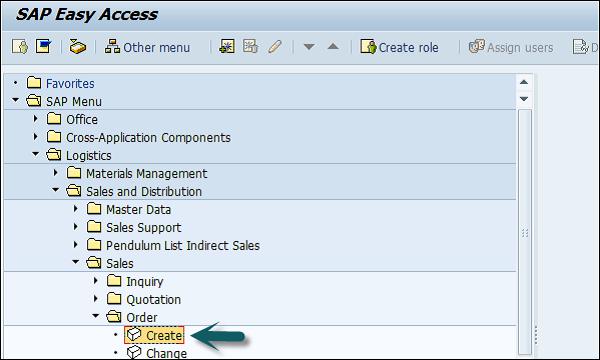Collapse the Order folder

pos(96,316)
